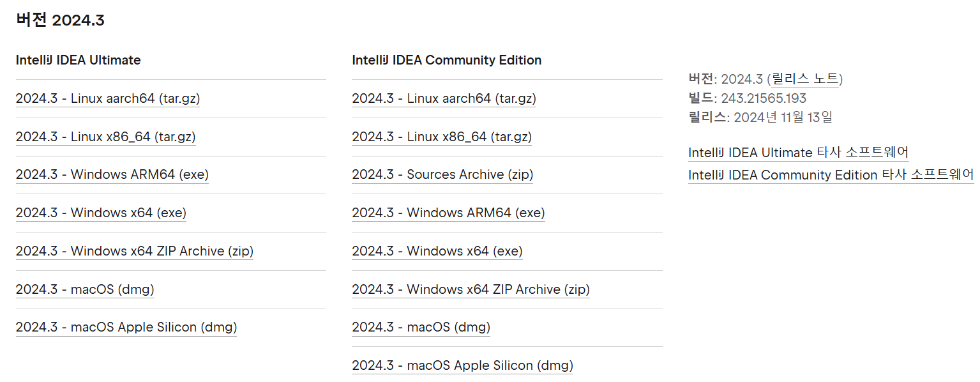Screen dimensions: 980x382
Task: Get Ultimate Windows x64 ZIP Archive
Action: coord(135,251)
